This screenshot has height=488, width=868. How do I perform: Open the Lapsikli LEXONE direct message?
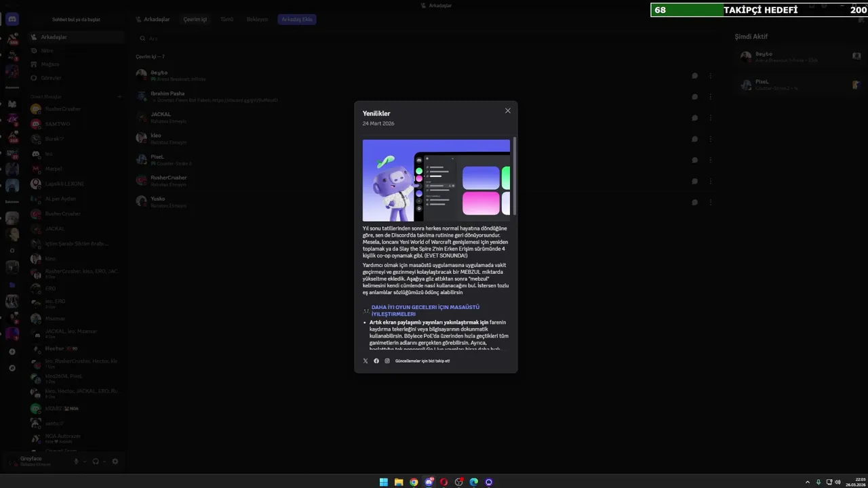pyautogui.click(x=76, y=184)
